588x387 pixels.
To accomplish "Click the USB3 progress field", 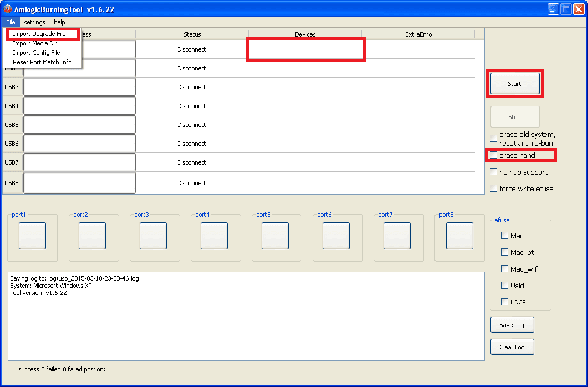I will tap(79, 87).
